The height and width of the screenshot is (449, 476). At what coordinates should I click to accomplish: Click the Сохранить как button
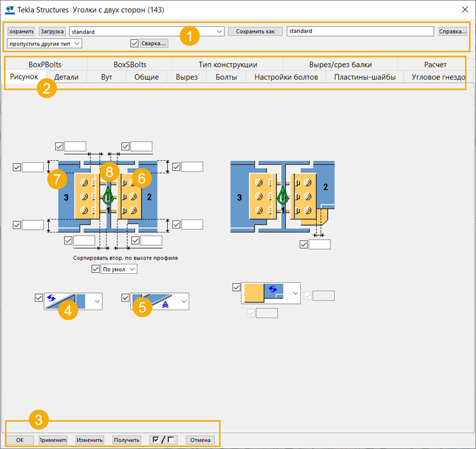[255, 31]
